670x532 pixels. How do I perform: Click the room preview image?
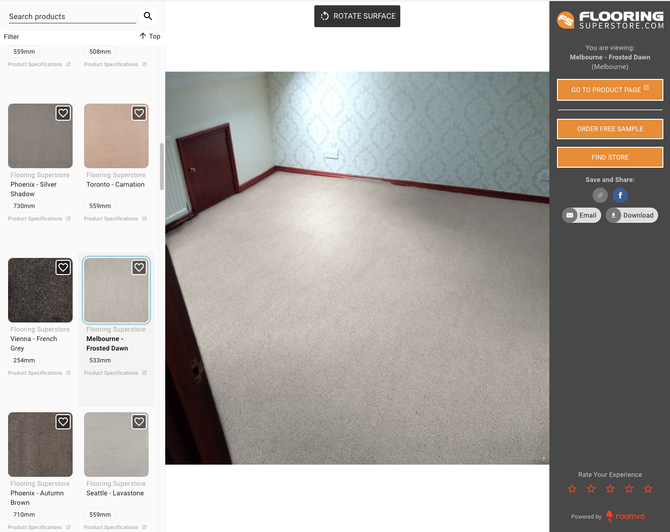pos(357,268)
